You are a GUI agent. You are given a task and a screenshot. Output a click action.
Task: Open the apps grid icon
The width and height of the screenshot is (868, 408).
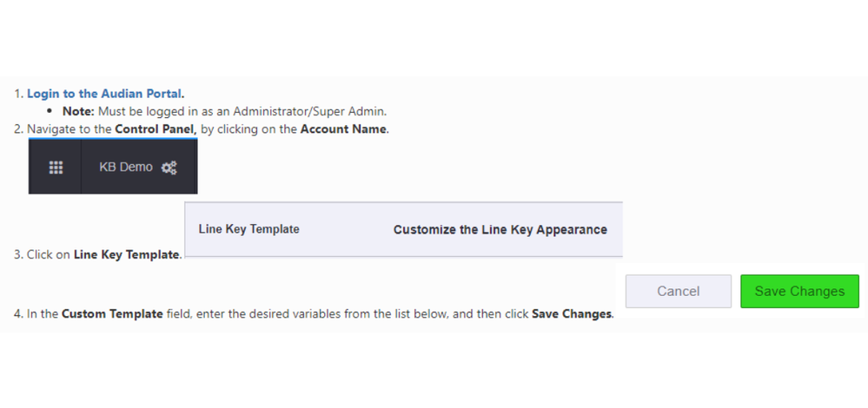(x=56, y=168)
